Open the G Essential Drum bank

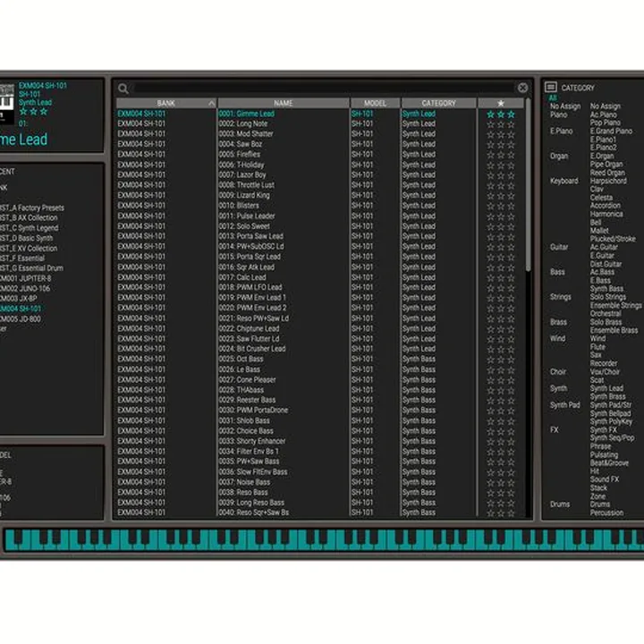point(31,268)
